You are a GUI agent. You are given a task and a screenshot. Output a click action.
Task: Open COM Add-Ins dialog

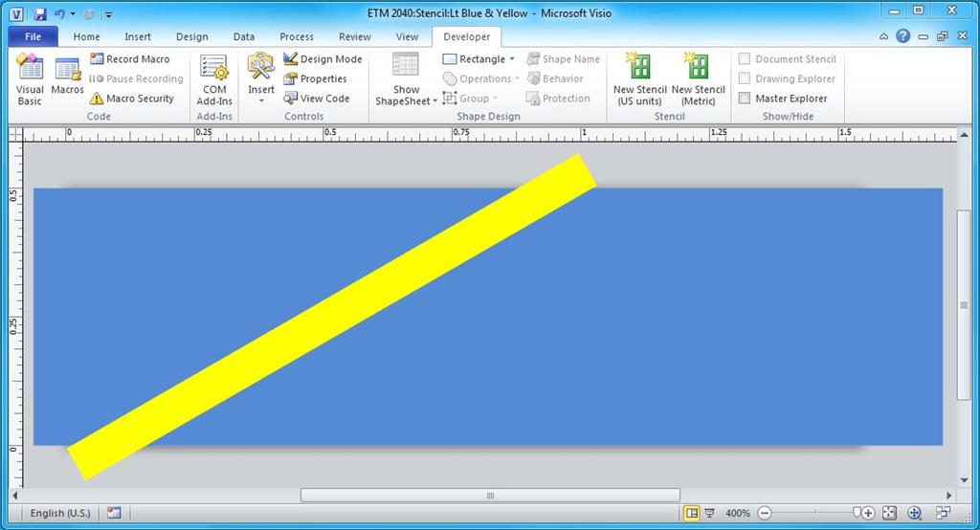point(214,79)
